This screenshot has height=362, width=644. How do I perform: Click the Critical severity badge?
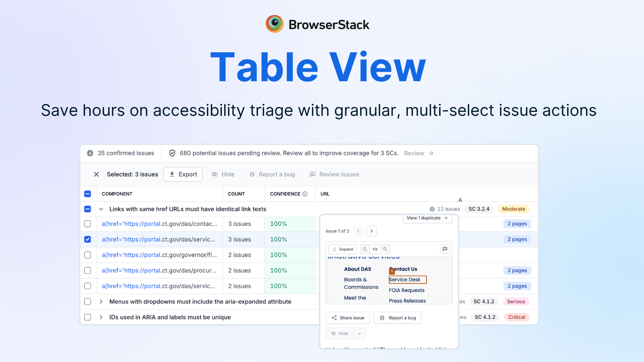pos(517,317)
